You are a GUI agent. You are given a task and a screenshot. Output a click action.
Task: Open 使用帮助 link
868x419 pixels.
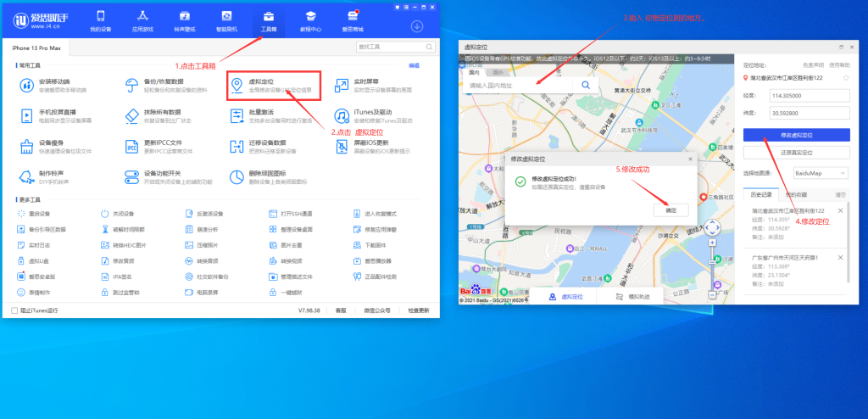point(838,64)
